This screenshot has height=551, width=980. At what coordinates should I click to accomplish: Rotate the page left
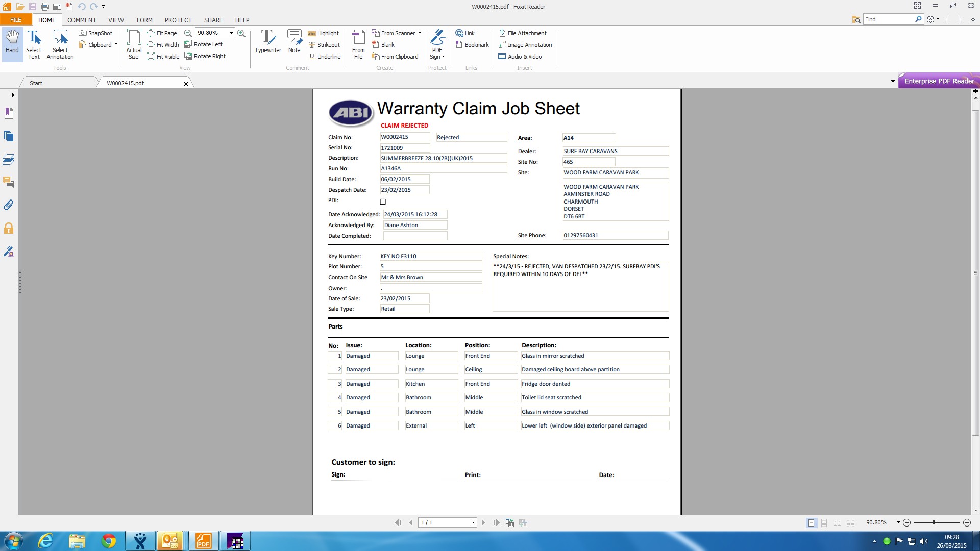point(204,44)
